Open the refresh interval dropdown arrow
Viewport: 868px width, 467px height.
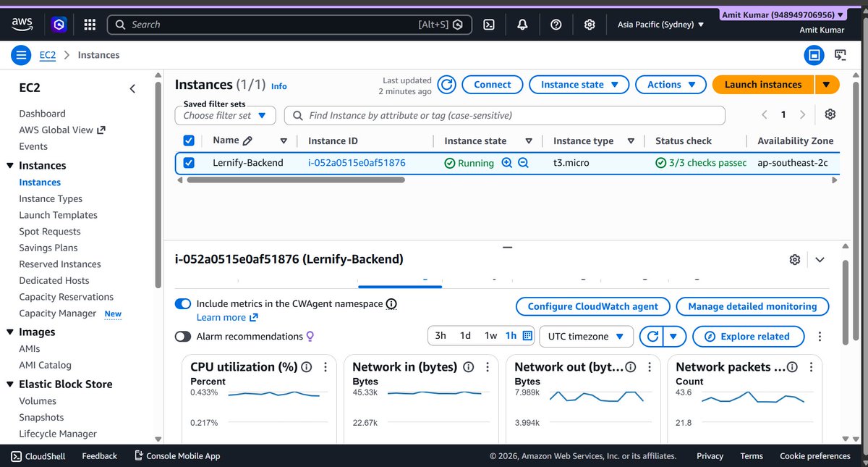(x=674, y=337)
